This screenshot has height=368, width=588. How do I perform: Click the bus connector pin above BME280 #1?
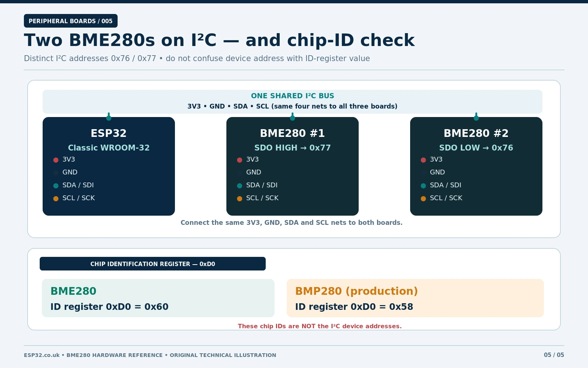pyautogui.click(x=293, y=117)
